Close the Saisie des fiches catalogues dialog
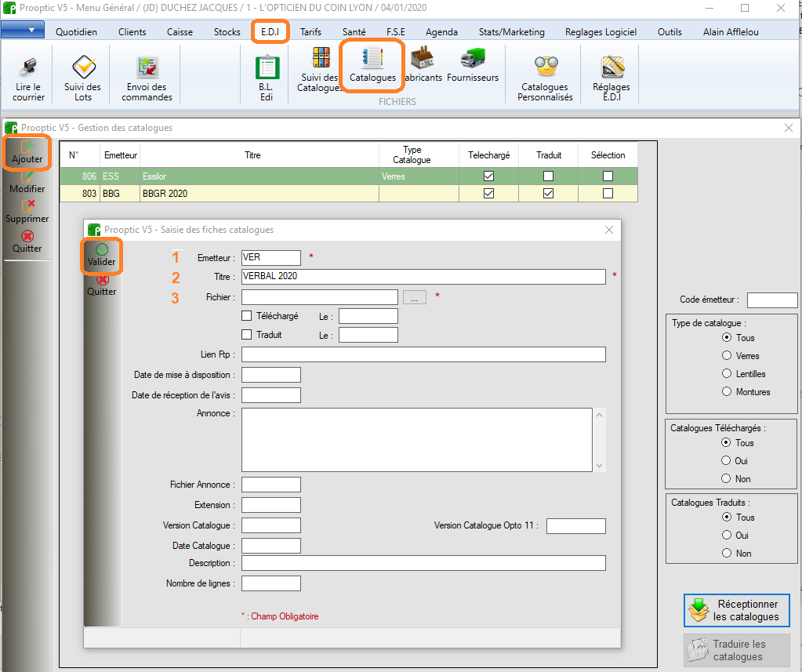The height and width of the screenshot is (672, 802). (608, 230)
